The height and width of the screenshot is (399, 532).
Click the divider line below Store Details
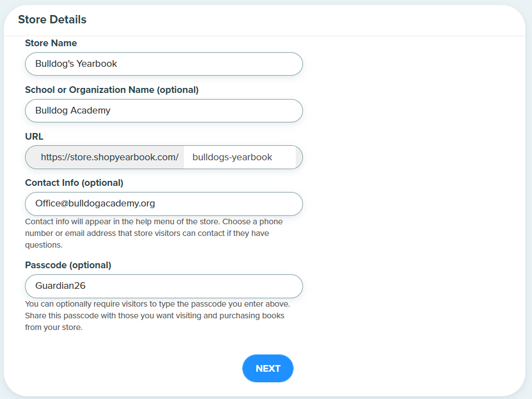pyautogui.click(x=265, y=36)
